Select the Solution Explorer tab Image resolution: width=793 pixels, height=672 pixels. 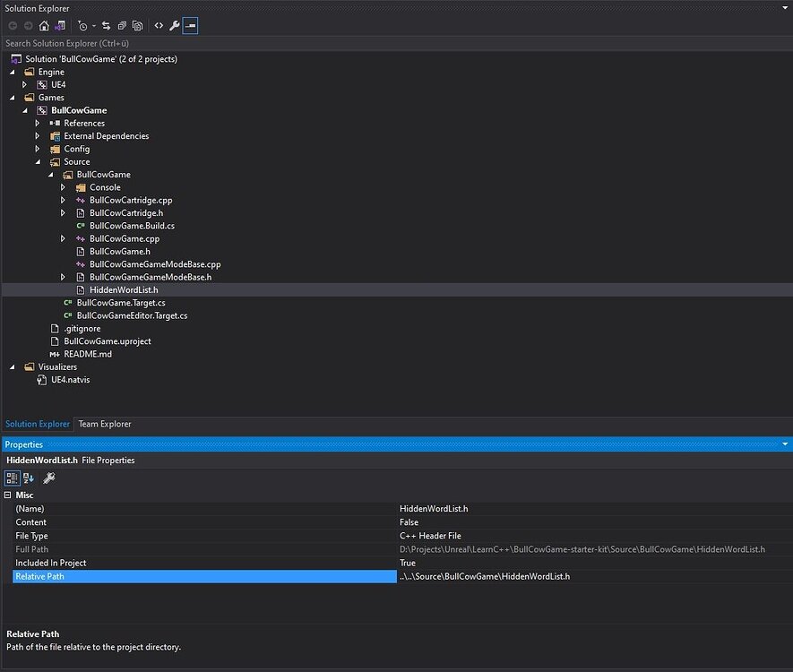pos(38,424)
